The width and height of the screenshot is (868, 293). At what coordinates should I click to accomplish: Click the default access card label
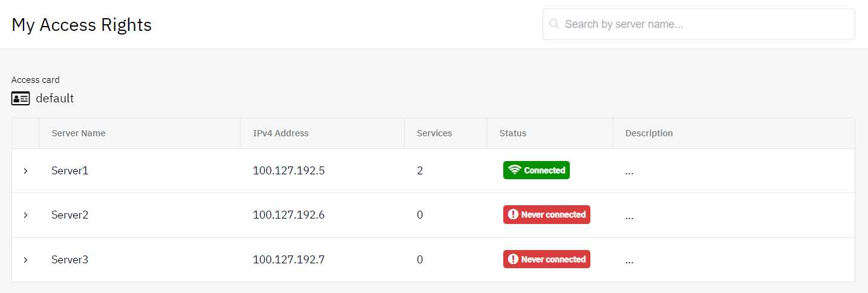(x=55, y=98)
